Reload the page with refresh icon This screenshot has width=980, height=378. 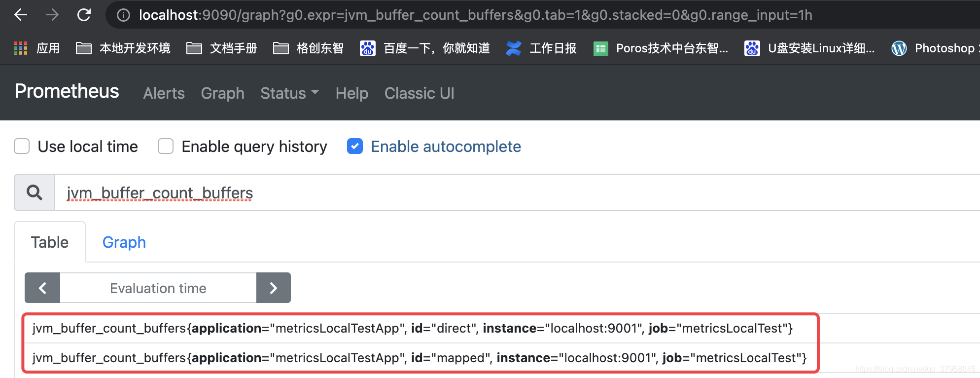click(84, 15)
